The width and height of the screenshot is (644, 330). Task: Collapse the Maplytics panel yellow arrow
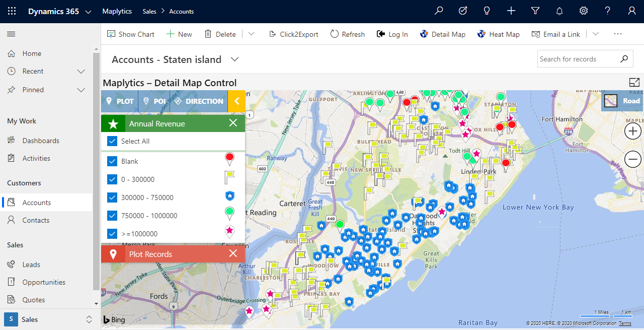click(x=236, y=101)
